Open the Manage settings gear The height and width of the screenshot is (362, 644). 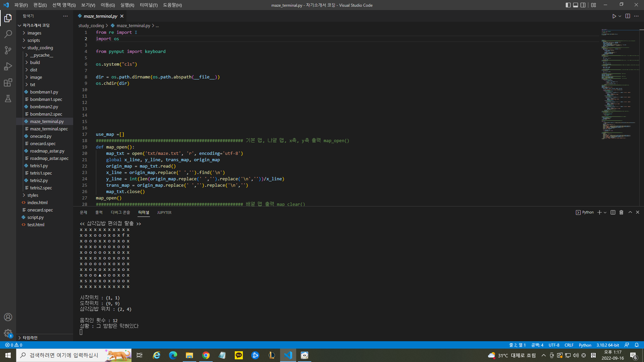pyautogui.click(x=8, y=333)
